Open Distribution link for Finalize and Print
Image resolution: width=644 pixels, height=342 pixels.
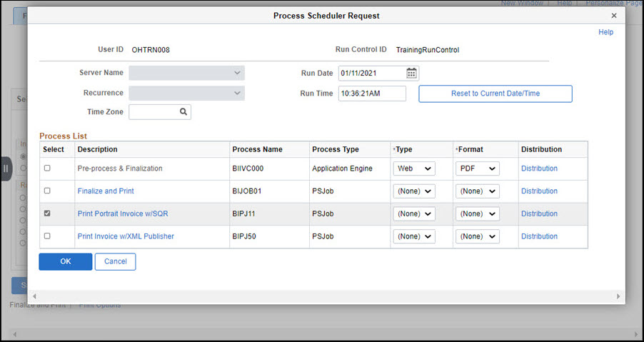(539, 191)
